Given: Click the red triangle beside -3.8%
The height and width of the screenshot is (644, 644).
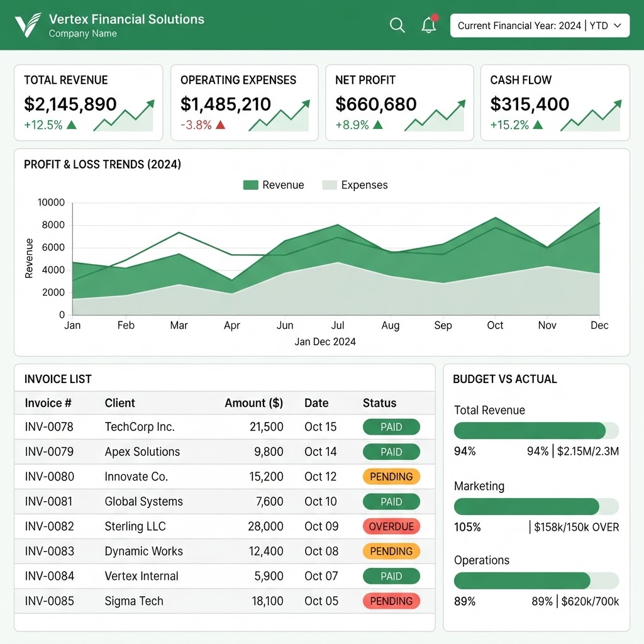Looking at the screenshot, I should coord(221,125).
